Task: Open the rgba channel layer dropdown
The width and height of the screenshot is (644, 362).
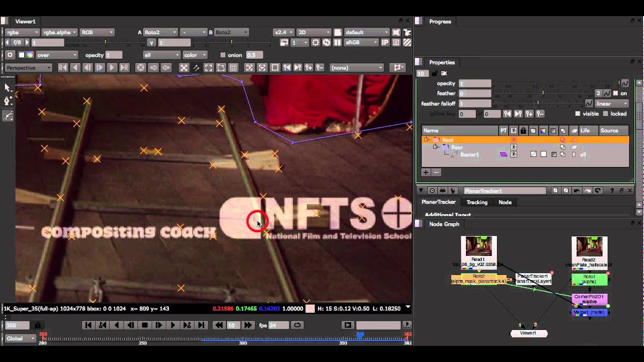Action: [22, 32]
